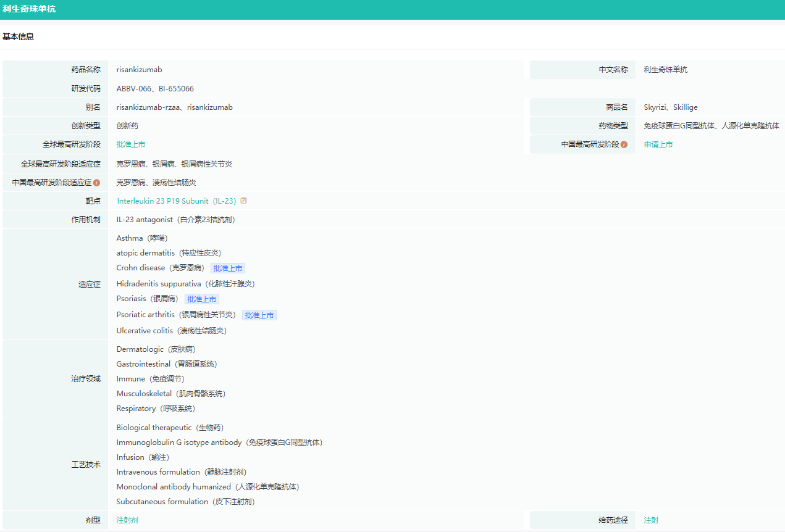Select the Chinese name value in 中文名称 row
This screenshot has height=532, width=785.
(x=666, y=70)
